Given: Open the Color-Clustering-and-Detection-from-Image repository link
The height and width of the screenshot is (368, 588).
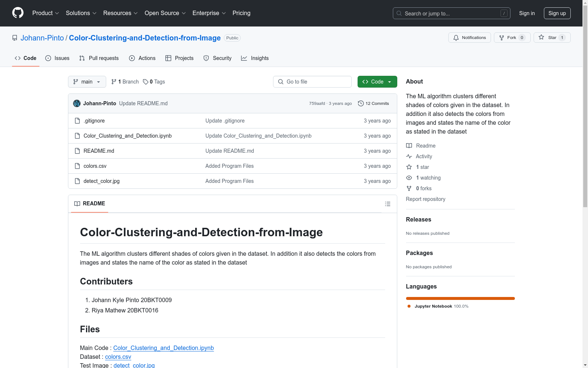Looking at the screenshot, I should pos(145,38).
